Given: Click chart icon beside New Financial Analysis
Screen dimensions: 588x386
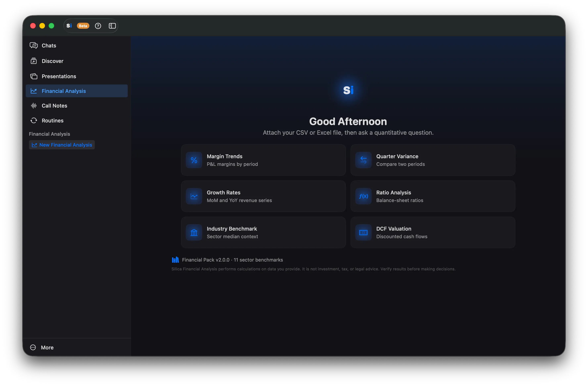Looking at the screenshot, I should tap(34, 145).
